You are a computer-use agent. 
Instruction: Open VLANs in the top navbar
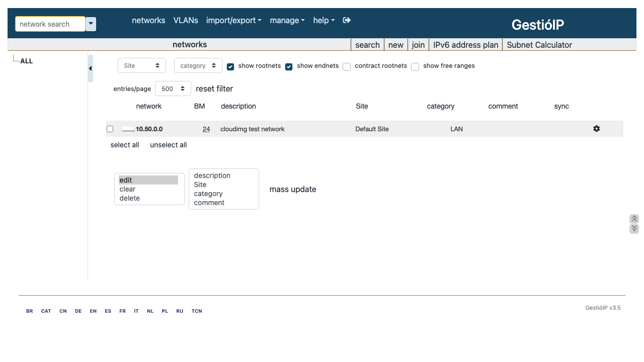(x=186, y=20)
